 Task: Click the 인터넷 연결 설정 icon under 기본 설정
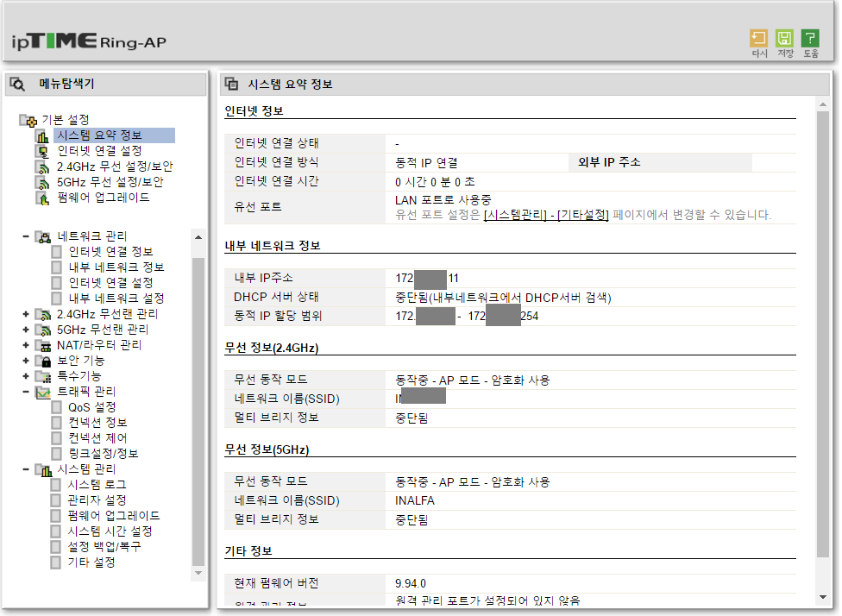42,152
